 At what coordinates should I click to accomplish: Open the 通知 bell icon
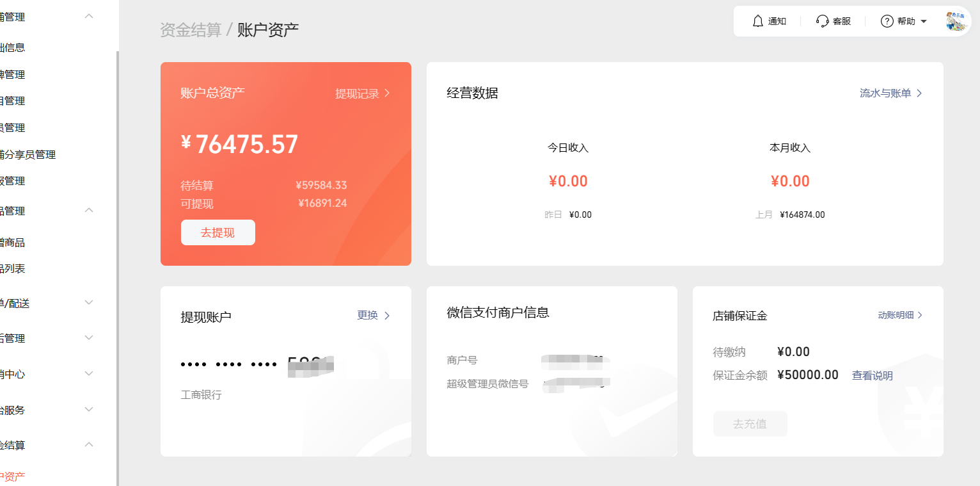[758, 21]
